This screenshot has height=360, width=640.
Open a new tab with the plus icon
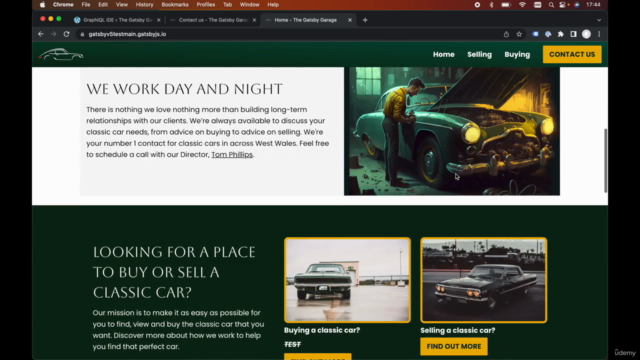[x=365, y=20]
